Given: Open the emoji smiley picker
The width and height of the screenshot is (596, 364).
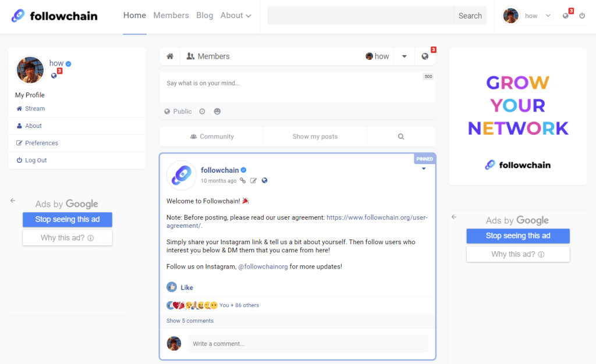Looking at the screenshot, I should [x=217, y=111].
